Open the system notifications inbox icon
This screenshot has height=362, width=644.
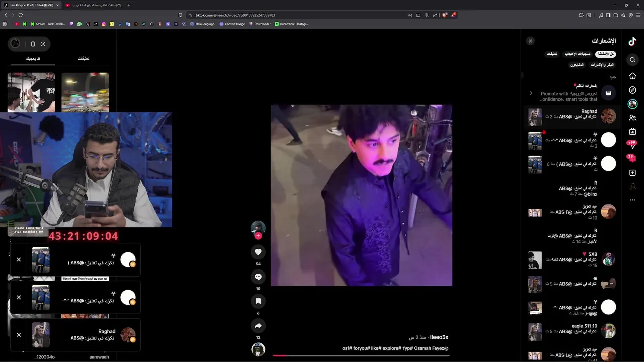[608, 93]
